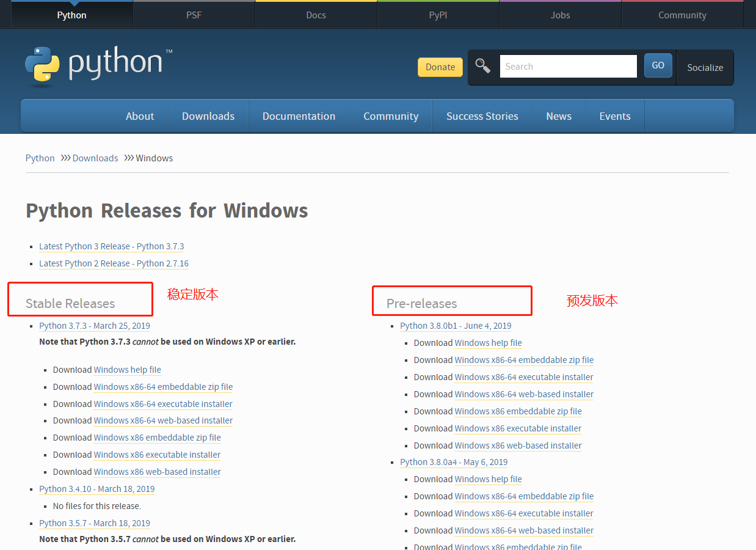Open Python 3.8.0b1 - June 4, 2019 link

(456, 326)
